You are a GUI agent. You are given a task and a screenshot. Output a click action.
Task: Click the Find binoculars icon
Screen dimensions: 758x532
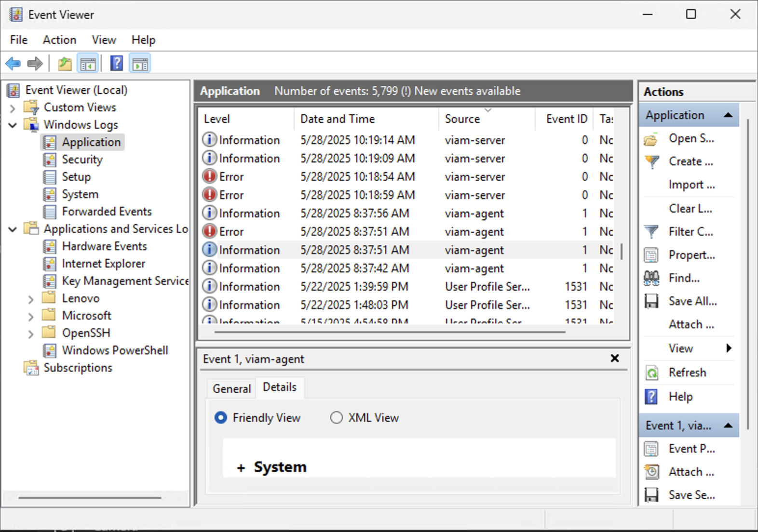coord(651,278)
